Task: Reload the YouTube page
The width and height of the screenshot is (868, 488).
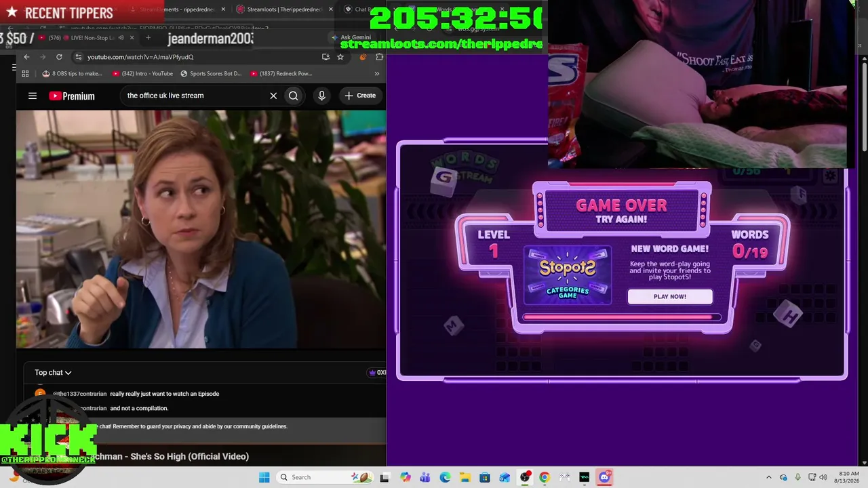Action: (x=59, y=57)
